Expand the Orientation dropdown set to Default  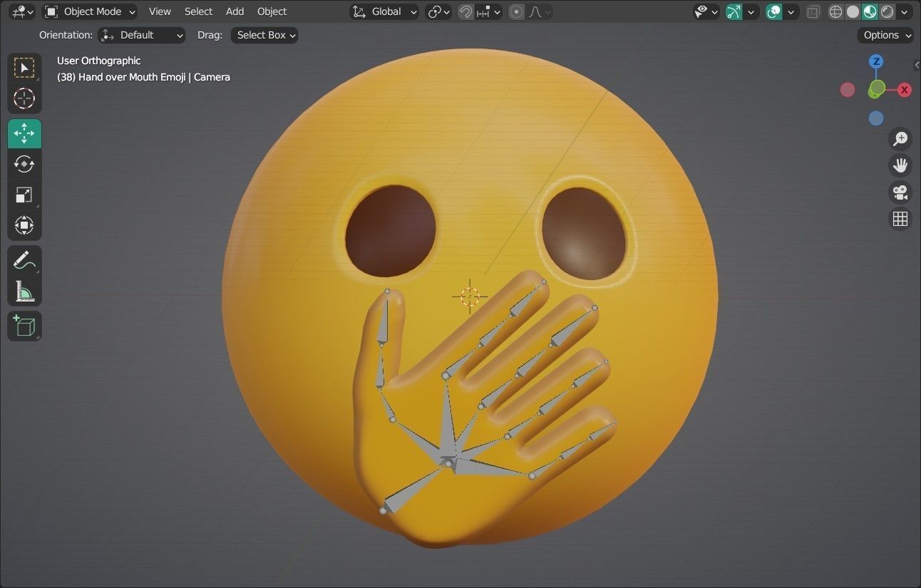141,35
